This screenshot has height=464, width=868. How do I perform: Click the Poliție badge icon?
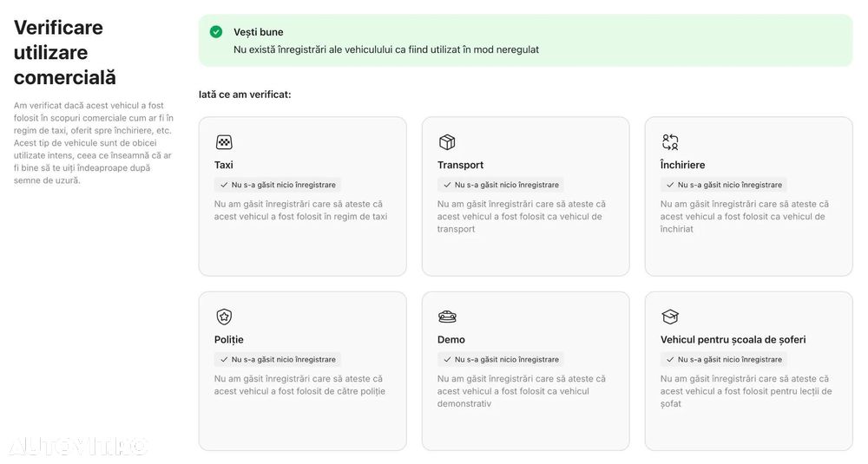tap(224, 317)
